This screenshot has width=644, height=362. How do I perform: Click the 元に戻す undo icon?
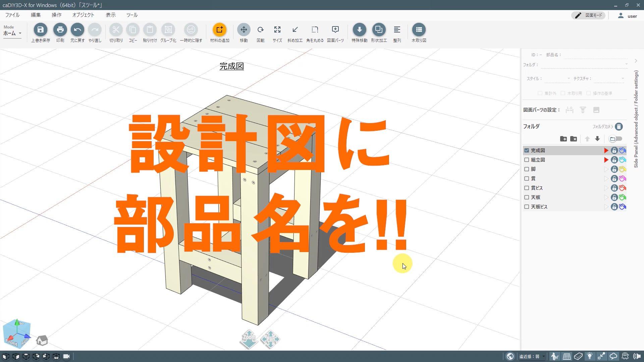coord(77,29)
